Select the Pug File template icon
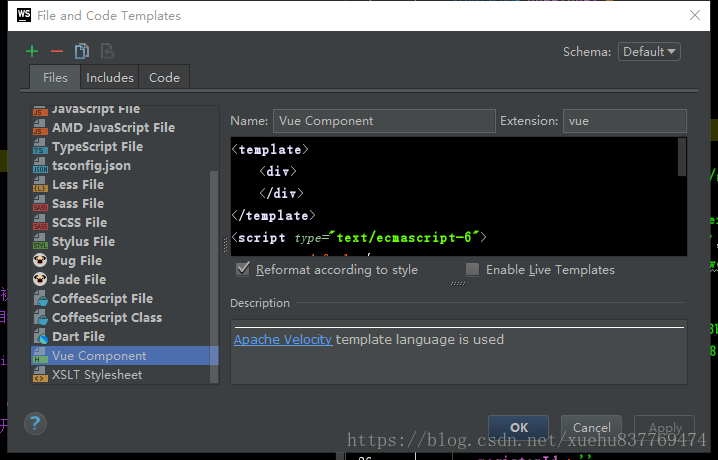 pyautogui.click(x=40, y=261)
